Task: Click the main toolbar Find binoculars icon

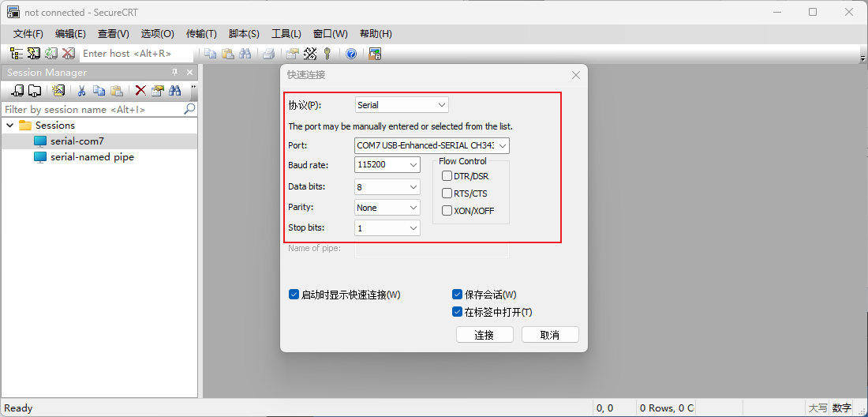Action: click(245, 54)
